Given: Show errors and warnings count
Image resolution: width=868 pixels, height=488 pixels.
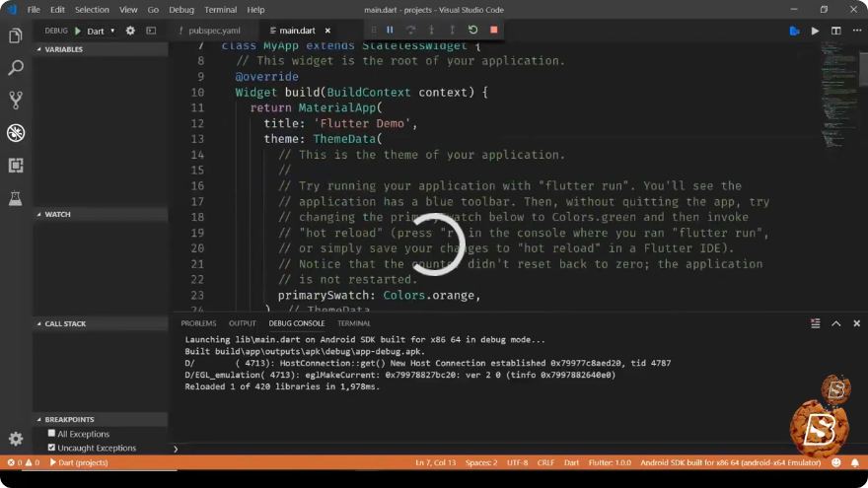Looking at the screenshot, I should pos(24,462).
